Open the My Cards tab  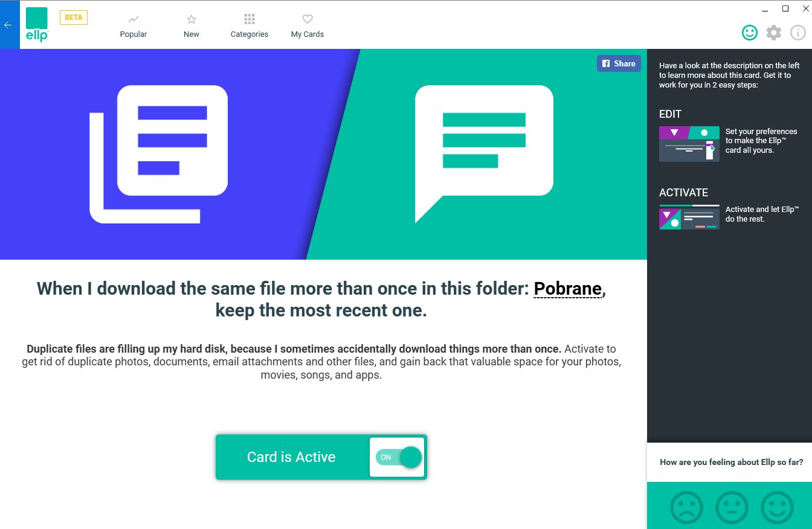pos(308,27)
